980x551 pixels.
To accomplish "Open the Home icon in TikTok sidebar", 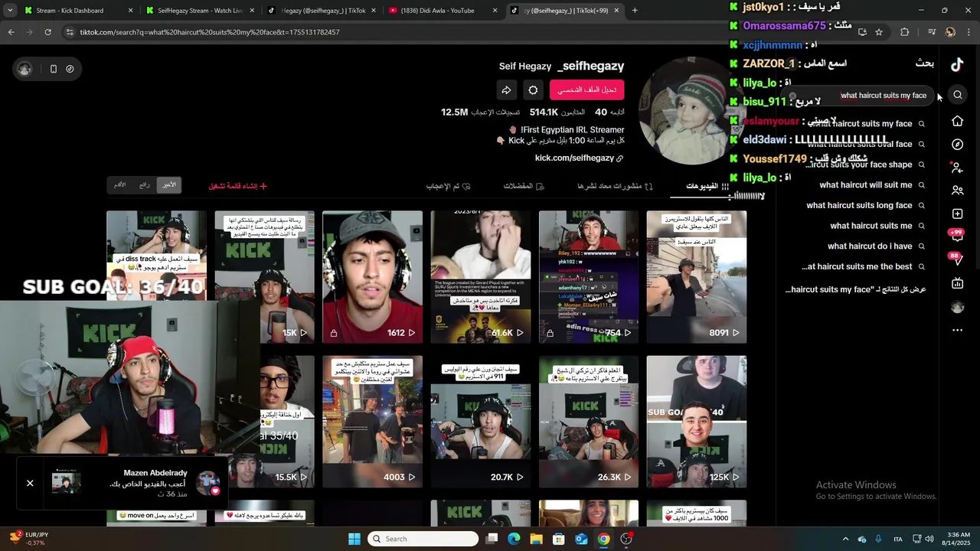I will (x=957, y=121).
